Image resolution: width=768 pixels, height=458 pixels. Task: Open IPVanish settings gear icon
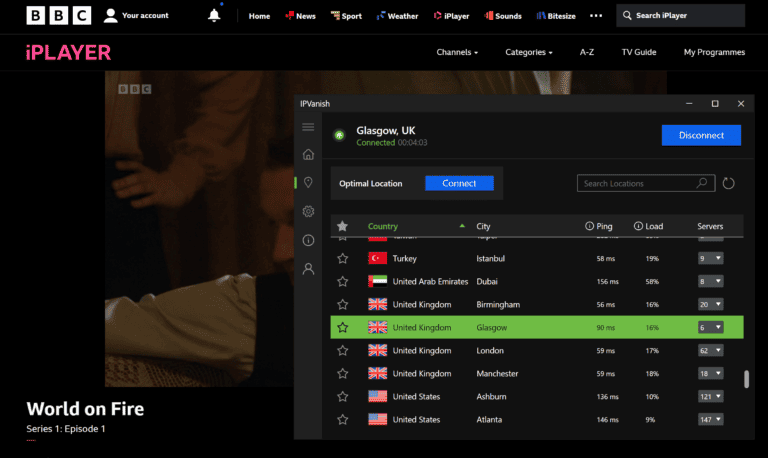(308, 211)
